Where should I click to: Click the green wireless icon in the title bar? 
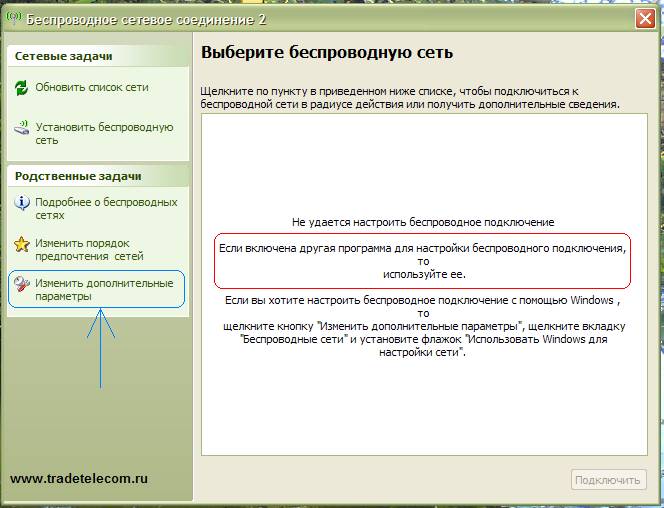tap(12, 19)
